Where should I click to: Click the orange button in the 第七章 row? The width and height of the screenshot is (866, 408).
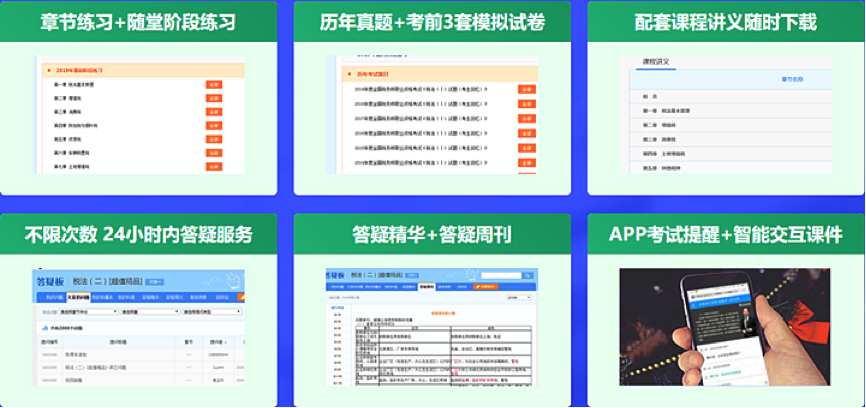(x=213, y=167)
